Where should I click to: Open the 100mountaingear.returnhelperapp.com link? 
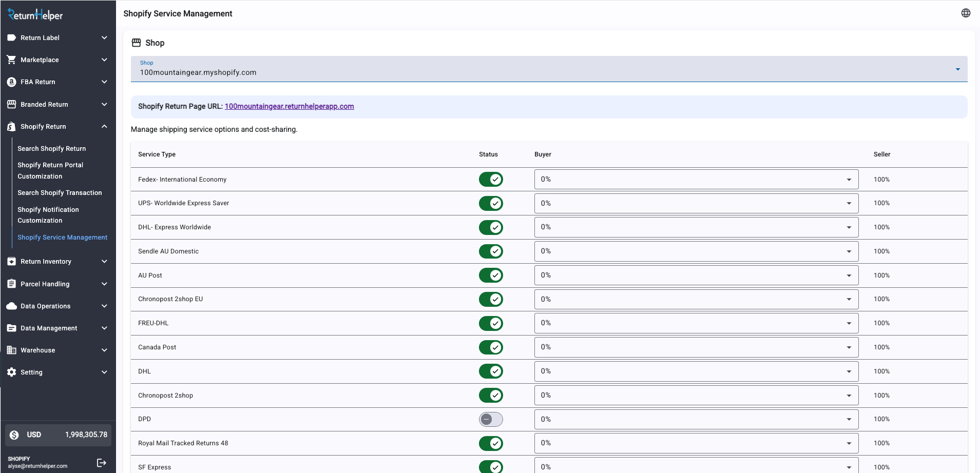coord(289,107)
